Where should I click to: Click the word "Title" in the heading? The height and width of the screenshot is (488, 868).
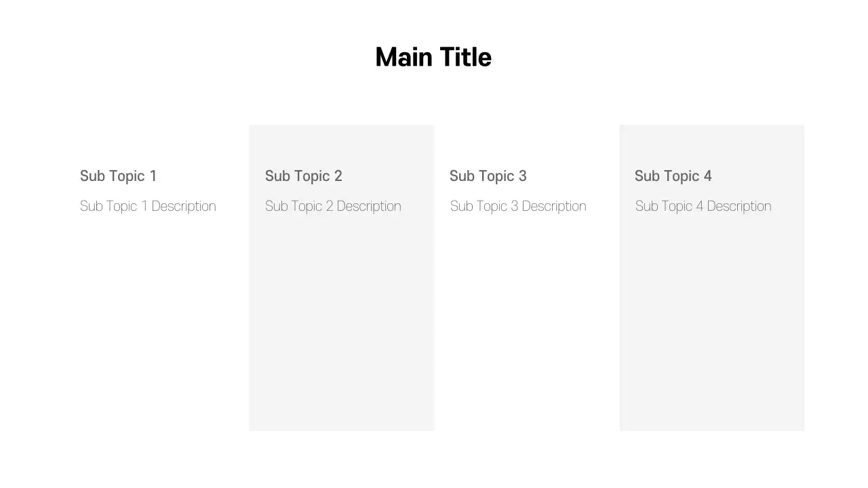(x=465, y=57)
